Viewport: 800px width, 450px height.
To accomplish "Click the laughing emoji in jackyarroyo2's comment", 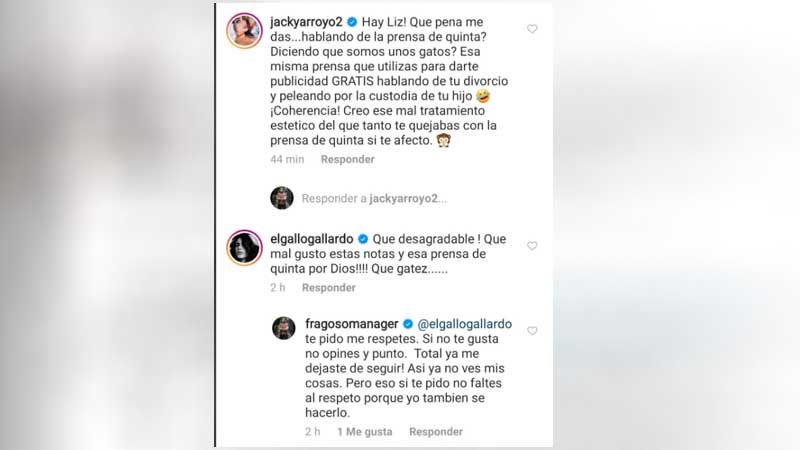I will coord(483,95).
